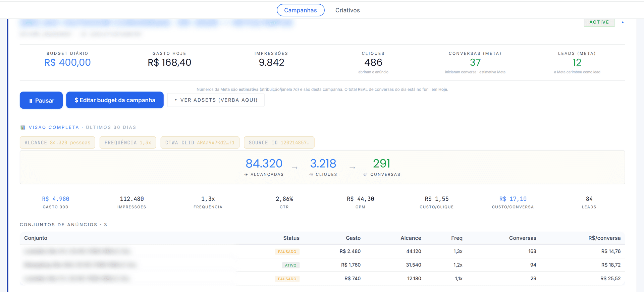Click the 84 leads value
This screenshot has height=292, width=644.
(x=589, y=199)
